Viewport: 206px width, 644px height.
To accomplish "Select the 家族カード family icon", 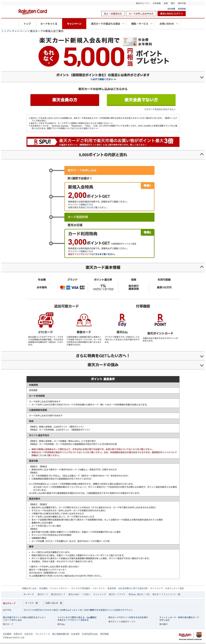I will point(84,320).
